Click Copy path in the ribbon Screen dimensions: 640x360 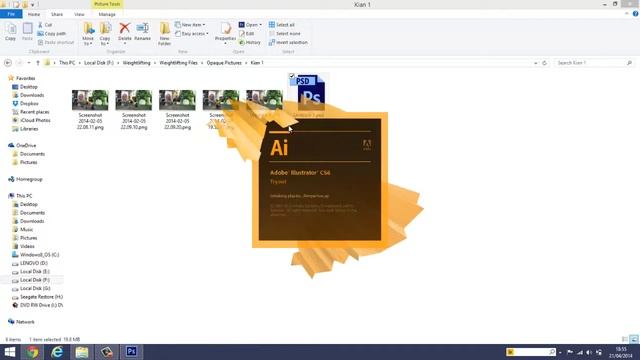coord(52,33)
